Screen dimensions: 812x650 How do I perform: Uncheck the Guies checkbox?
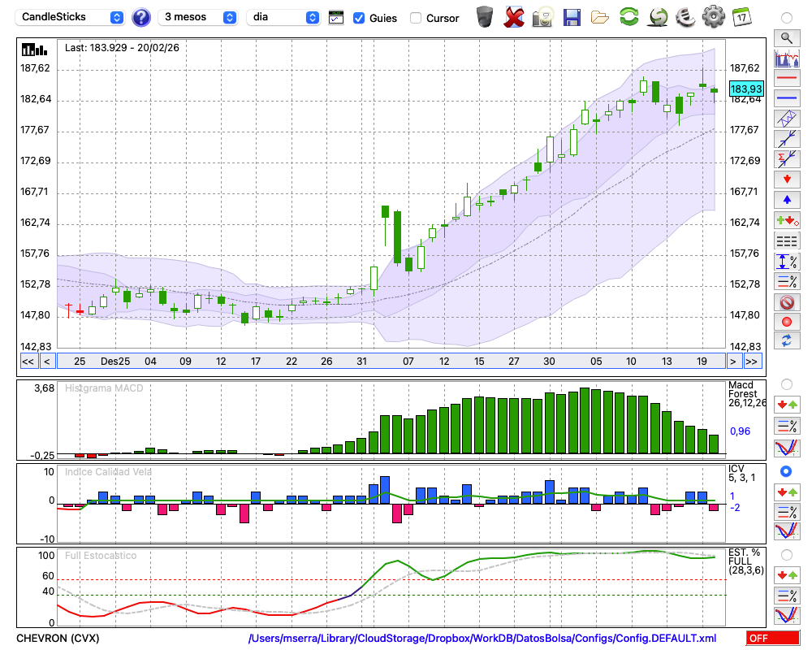tap(359, 18)
